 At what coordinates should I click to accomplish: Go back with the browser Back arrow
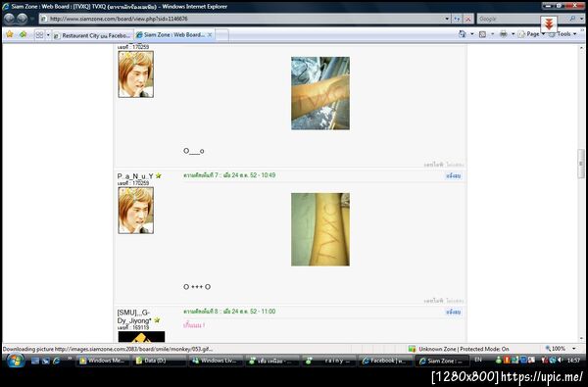[x=10, y=19]
